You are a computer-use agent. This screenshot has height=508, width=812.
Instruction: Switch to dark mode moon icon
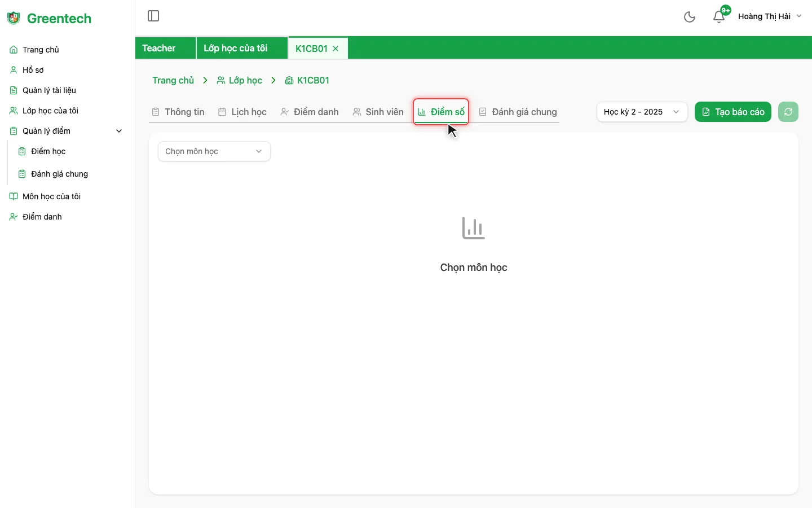[x=689, y=17]
